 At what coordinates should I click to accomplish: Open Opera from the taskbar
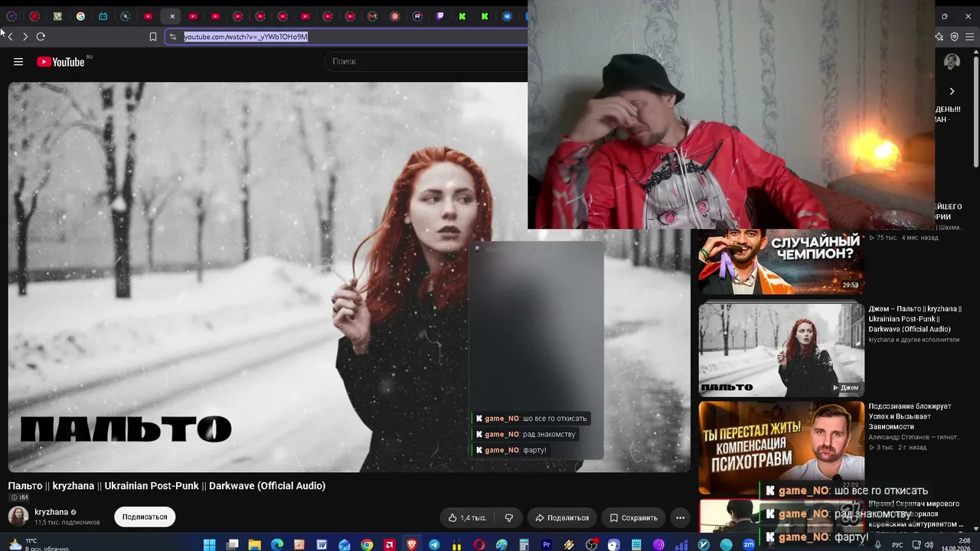pos(479,545)
